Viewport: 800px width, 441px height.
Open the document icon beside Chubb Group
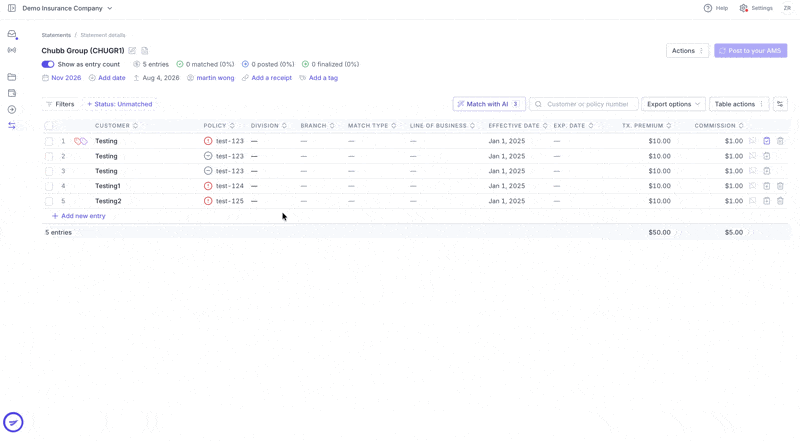[x=145, y=51]
